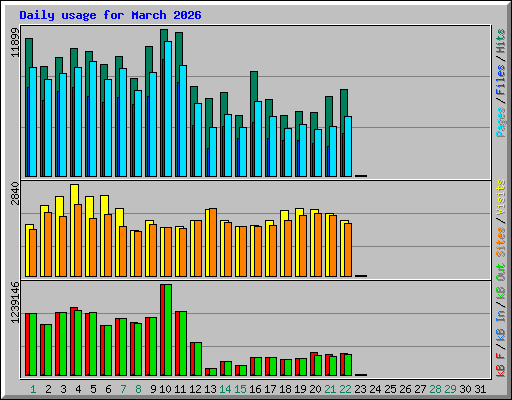Click green day label 21 on the x-axis
The image size is (512, 400).
(x=330, y=389)
